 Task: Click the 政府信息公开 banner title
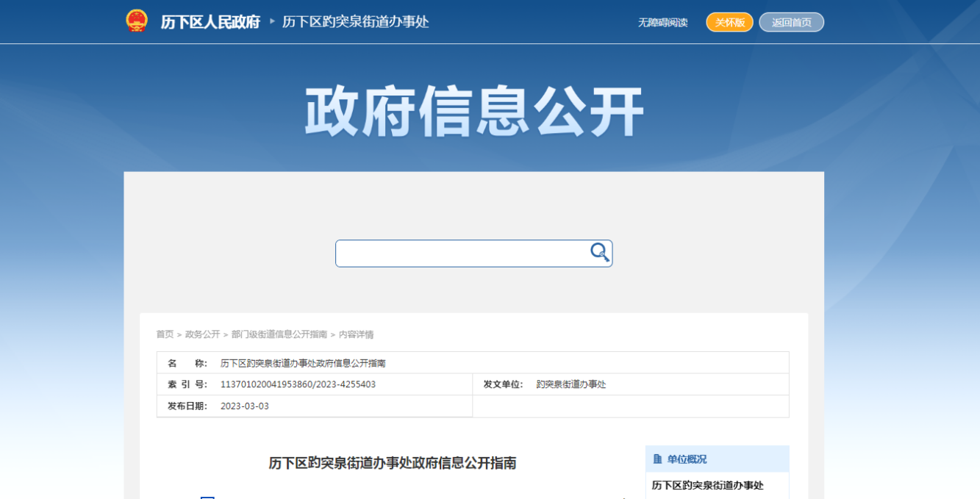pyautogui.click(x=474, y=112)
